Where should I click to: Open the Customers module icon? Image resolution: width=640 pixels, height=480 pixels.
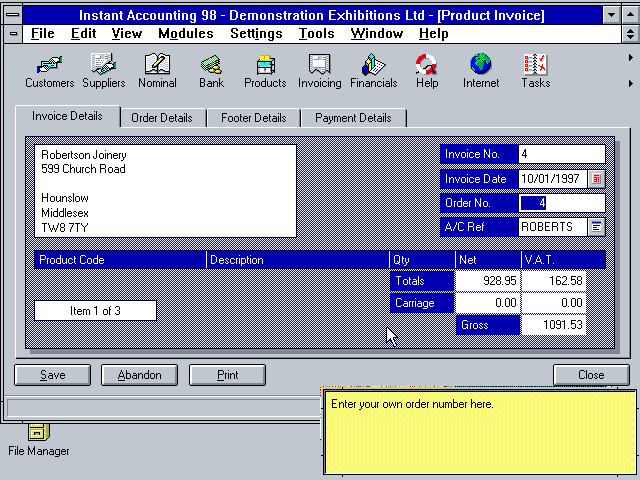(x=49, y=71)
